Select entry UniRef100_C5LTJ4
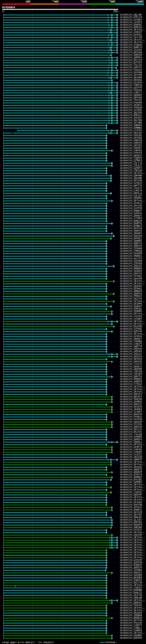146x644 pixels. click(x=131, y=163)
